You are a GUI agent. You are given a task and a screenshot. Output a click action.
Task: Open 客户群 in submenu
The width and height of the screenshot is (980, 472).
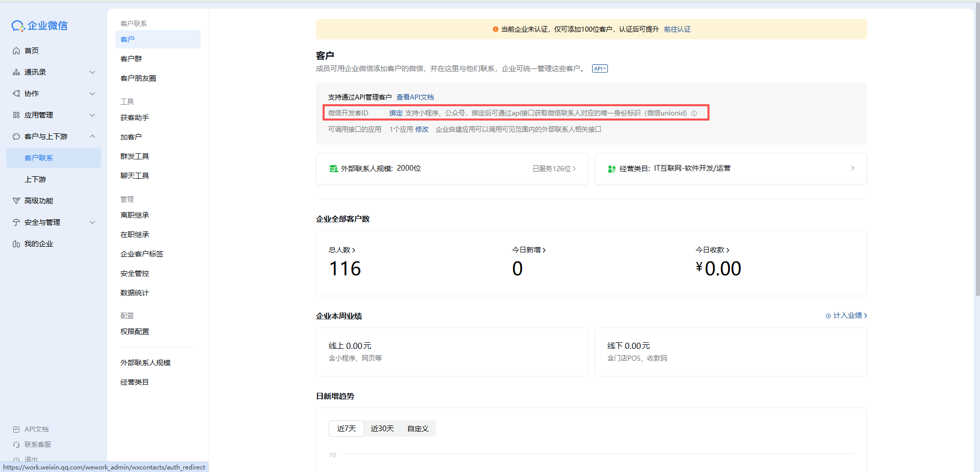pos(131,59)
